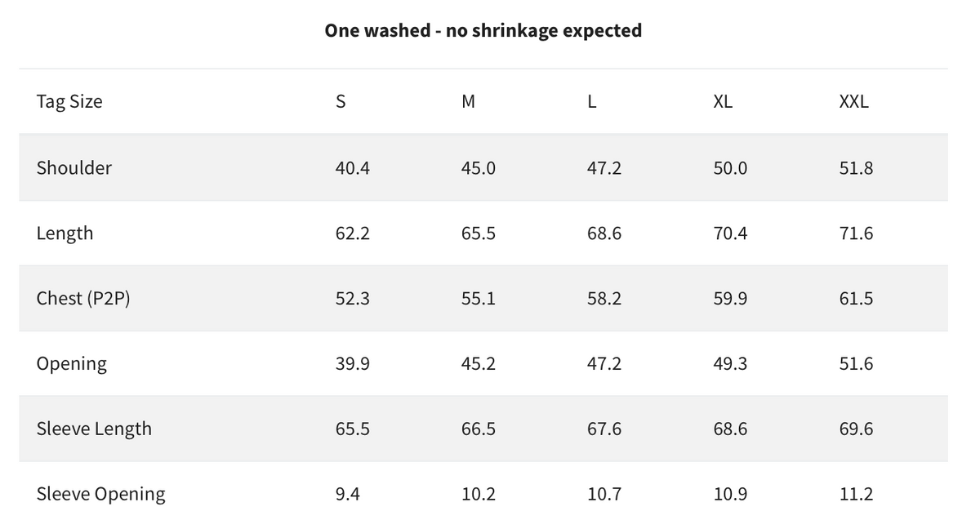Image resolution: width=980 pixels, height=520 pixels.
Task: Select the Length row label
Action: pos(65,233)
